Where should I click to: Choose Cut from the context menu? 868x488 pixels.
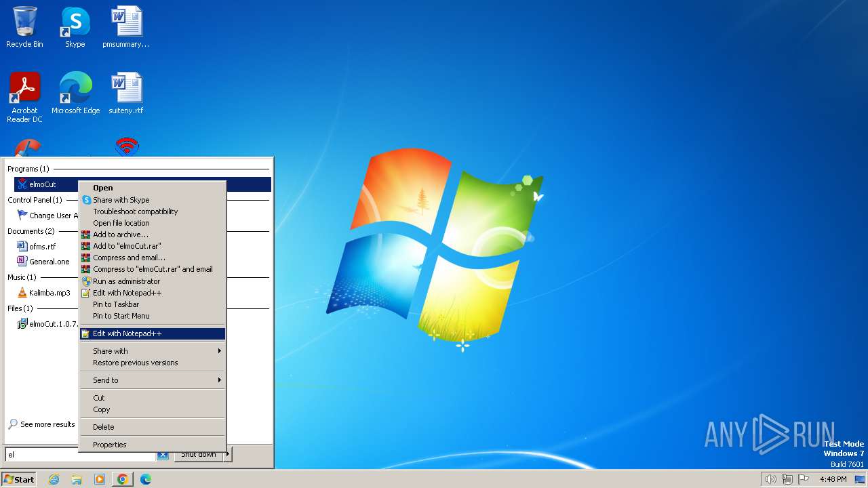tap(152, 398)
